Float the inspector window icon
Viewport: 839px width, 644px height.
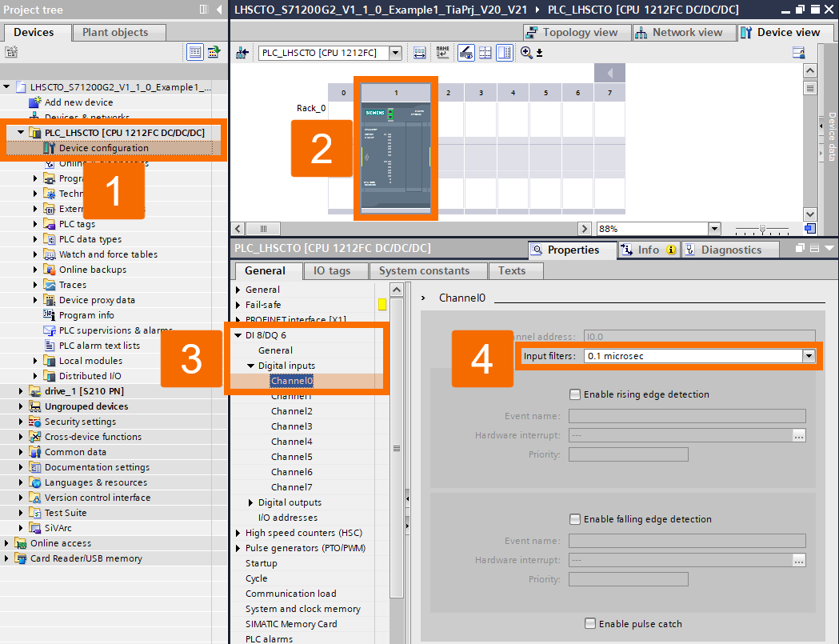800,248
